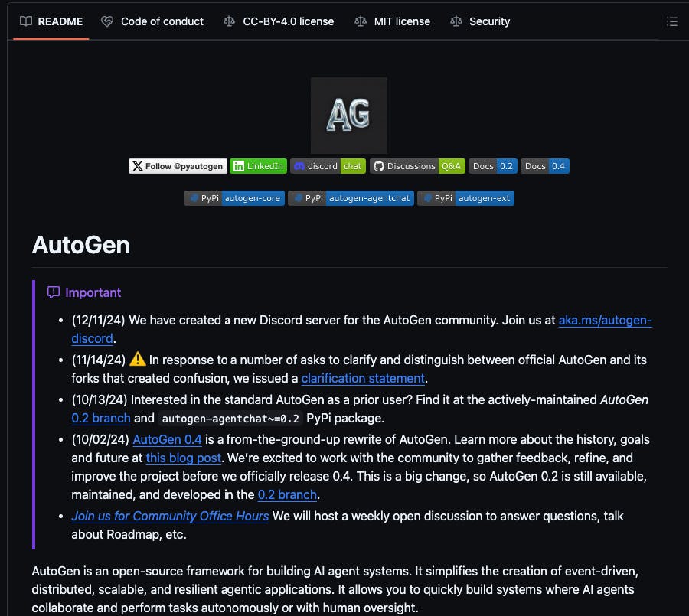Click the MIT license scale icon
Screen dimensions: 689x616
(x=361, y=21)
